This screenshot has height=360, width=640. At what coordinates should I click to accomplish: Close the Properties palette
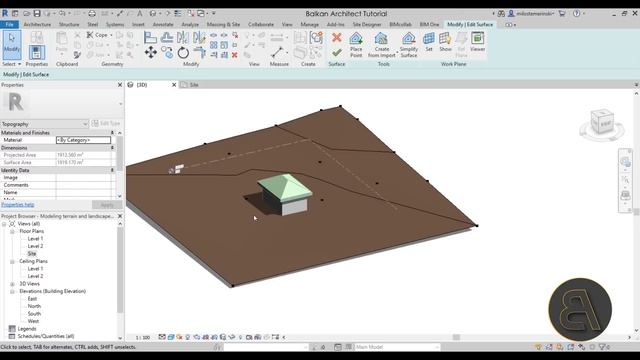click(x=120, y=85)
